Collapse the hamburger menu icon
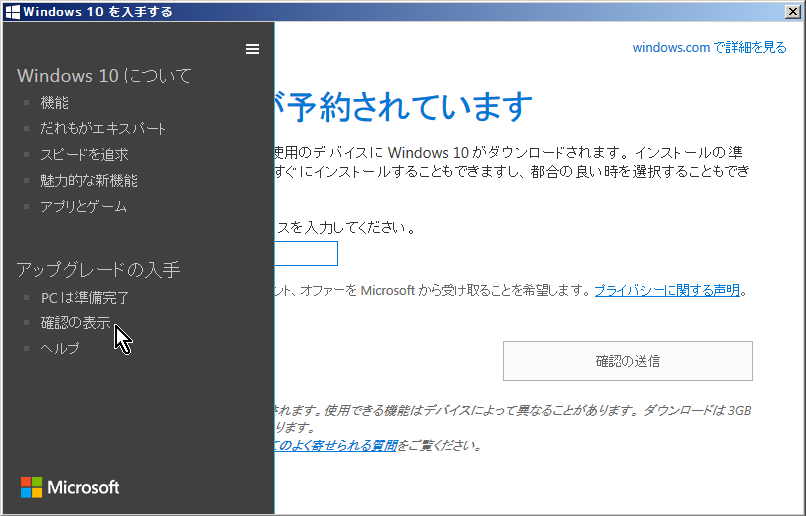This screenshot has height=516, width=806. (x=252, y=49)
